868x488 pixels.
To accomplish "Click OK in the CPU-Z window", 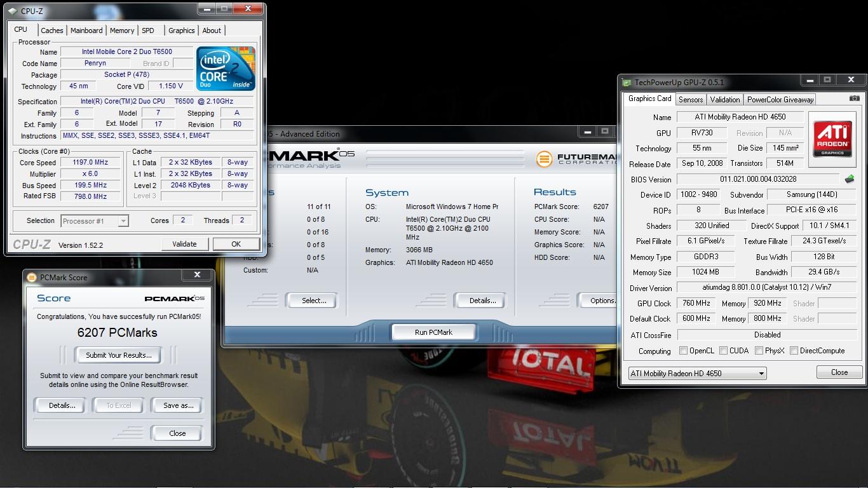I will point(236,244).
